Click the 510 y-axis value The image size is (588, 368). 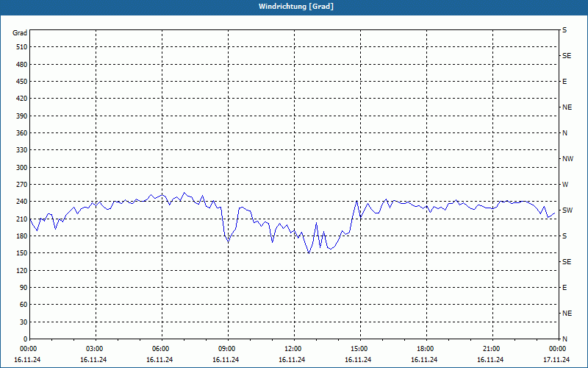tap(22, 47)
